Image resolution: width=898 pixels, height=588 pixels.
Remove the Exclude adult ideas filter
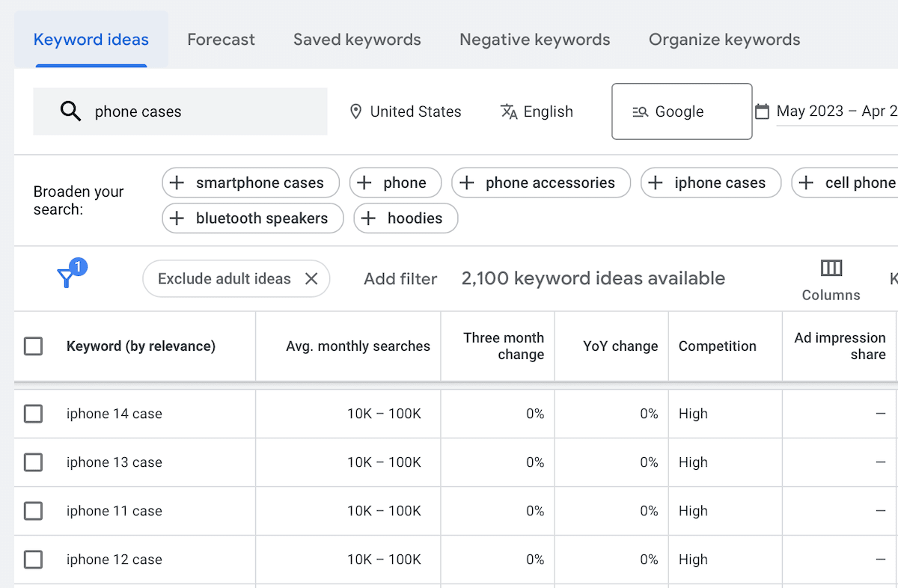coord(311,279)
